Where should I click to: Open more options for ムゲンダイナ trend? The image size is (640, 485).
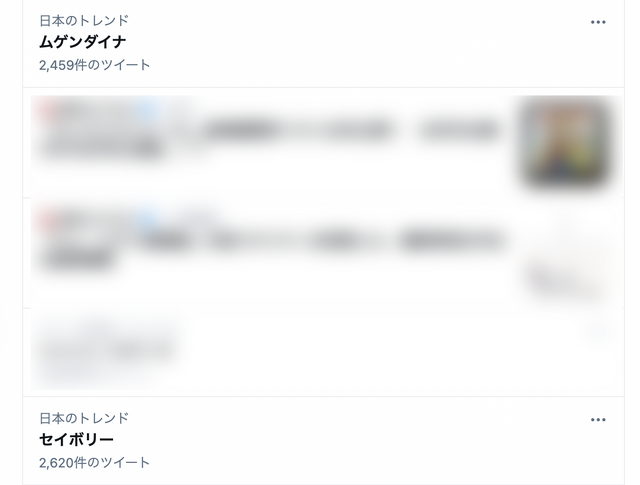click(x=598, y=22)
